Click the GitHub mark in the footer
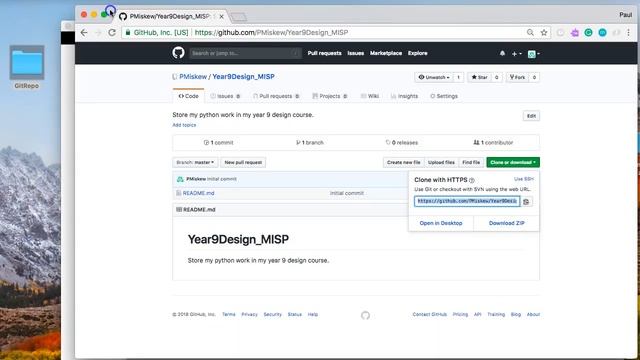 click(x=365, y=315)
